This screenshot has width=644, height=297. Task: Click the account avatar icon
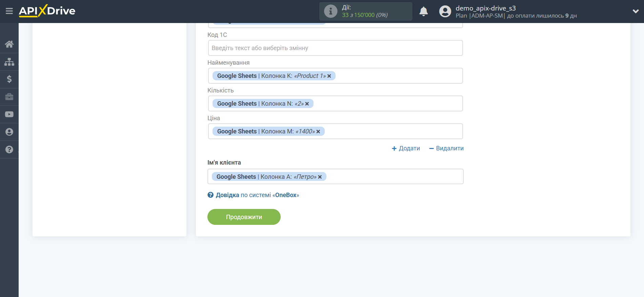445,12
